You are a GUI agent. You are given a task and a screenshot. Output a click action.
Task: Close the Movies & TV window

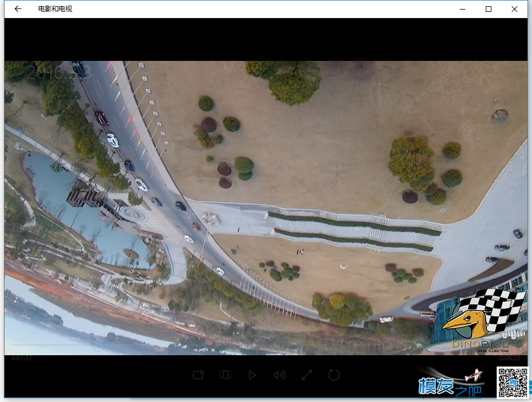click(x=515, y=9)
